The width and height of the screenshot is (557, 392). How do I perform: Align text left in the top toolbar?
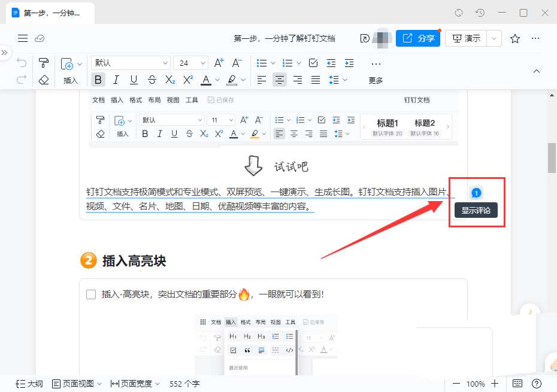262,80
